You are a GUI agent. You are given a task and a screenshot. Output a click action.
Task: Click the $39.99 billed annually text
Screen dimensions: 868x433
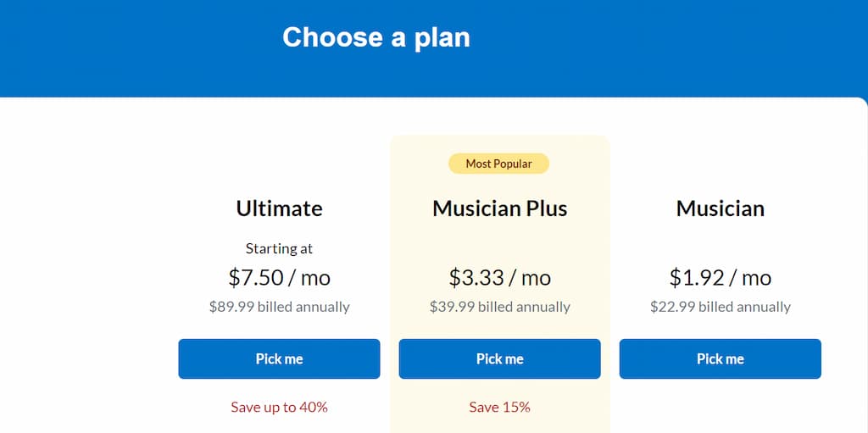[500, 307]
